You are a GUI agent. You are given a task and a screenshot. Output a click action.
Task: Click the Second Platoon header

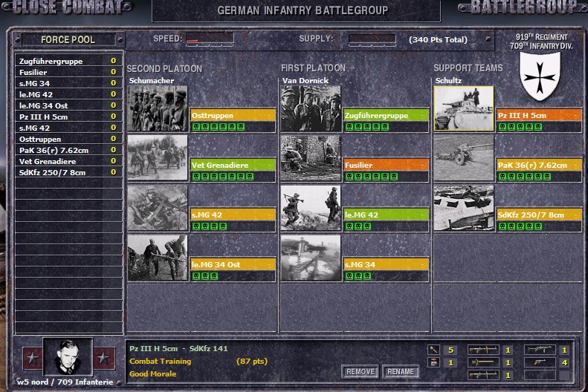click(164, 68)
